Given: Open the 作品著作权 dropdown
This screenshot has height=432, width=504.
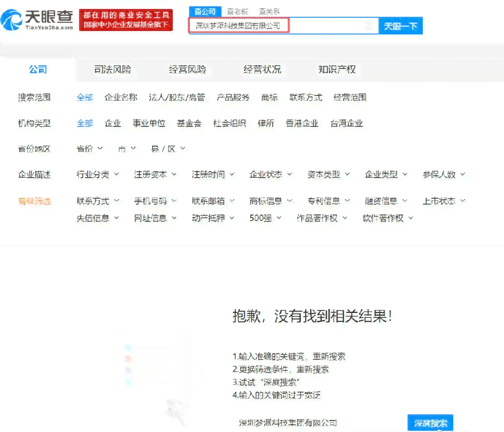Looking at the screenshot, I should [x=322, y=218].
